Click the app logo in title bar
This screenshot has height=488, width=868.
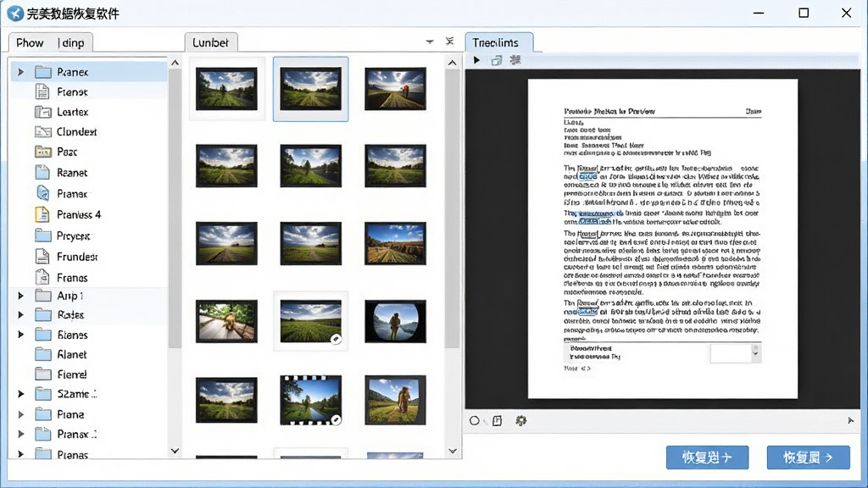point(15,14)
